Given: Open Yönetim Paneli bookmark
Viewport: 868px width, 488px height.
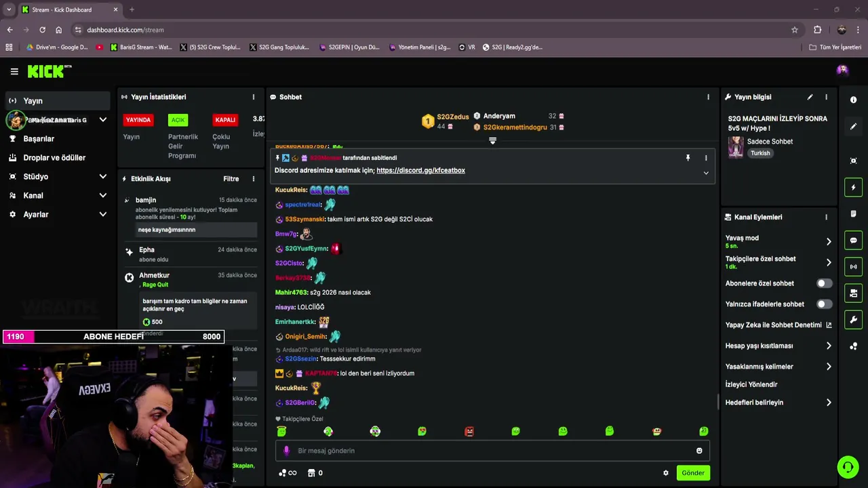Looking at the screenshot, I should coord(420,47).
